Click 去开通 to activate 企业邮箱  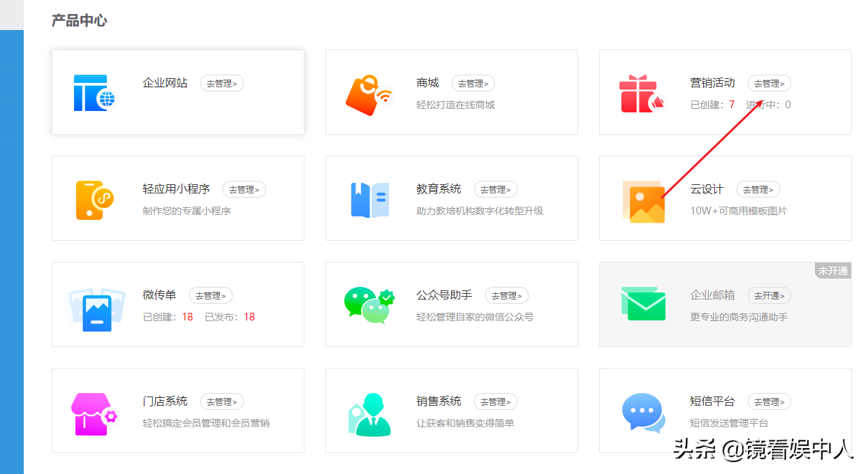click(769, 295)
